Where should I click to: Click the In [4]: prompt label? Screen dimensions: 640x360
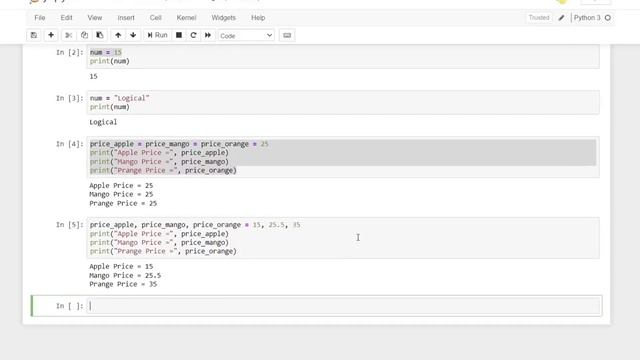click(69, 144)
